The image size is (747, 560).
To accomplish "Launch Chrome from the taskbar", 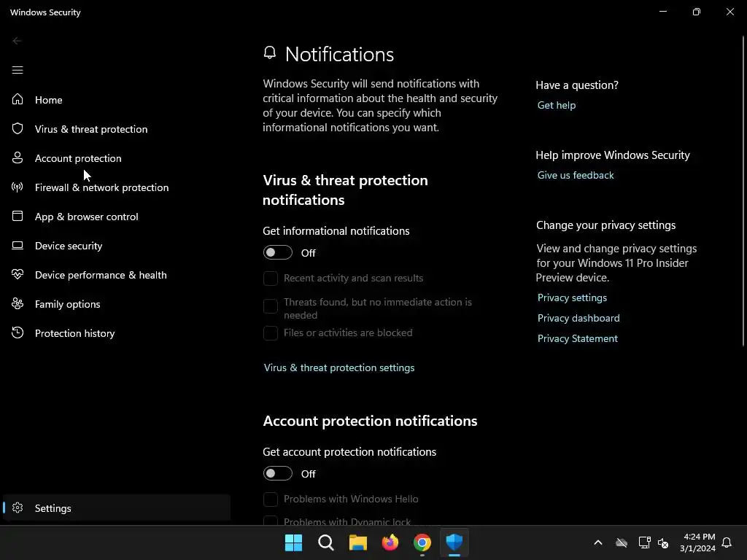I will coord(422,542).
